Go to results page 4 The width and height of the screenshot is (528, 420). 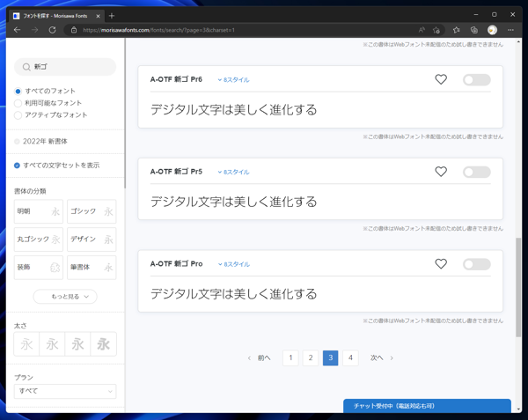pyautogui.click(x=350, y=357)
